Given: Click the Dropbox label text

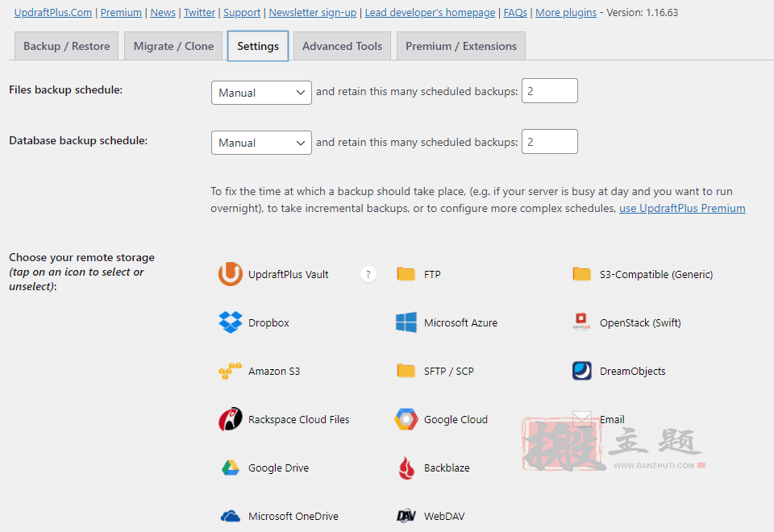Looking at the screenshot, I should pyautogui.click(x=268, y=322).
